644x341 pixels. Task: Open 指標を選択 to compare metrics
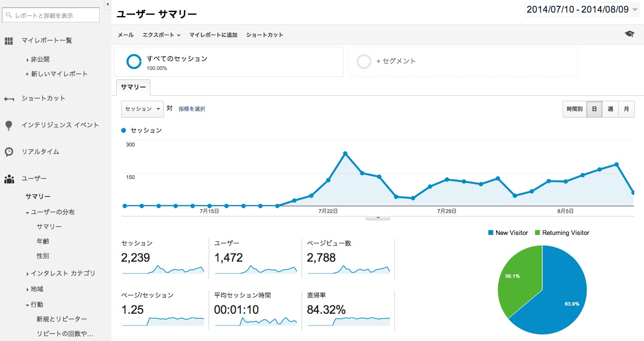pyautogui.click(x=192, y=109)
